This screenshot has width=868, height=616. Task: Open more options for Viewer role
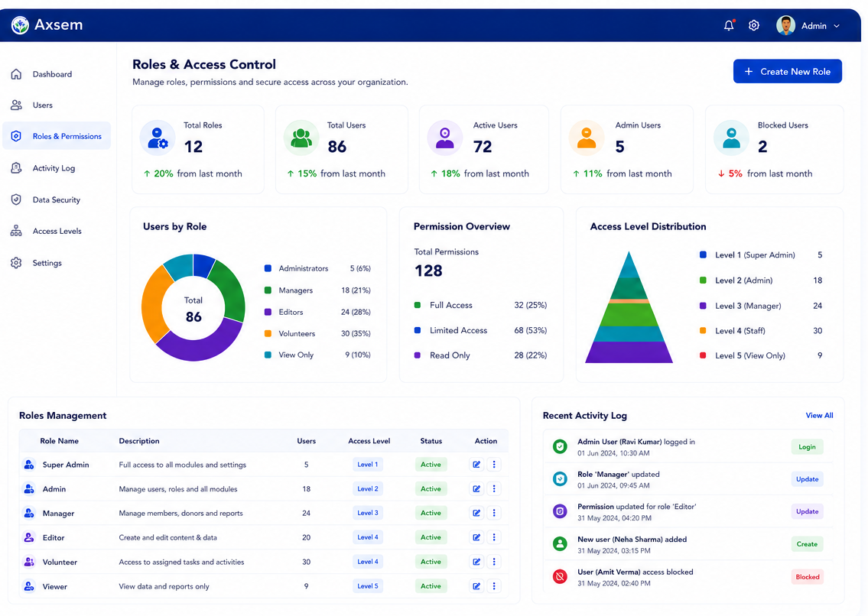[494, 586]
